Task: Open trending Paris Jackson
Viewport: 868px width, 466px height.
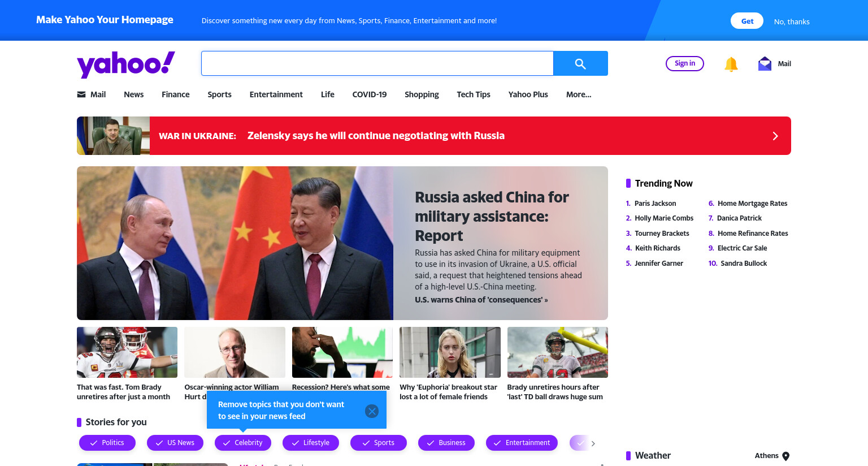Action: [x=655, y=204]
